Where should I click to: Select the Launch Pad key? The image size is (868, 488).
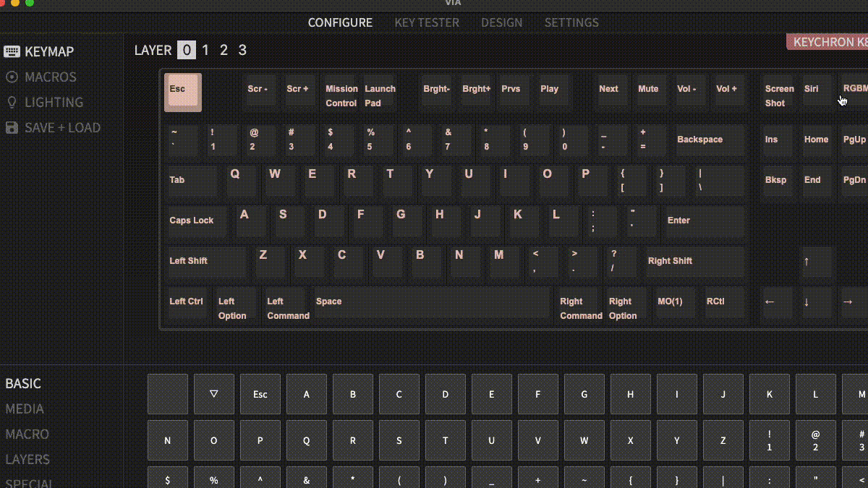(x=380, y=92)
